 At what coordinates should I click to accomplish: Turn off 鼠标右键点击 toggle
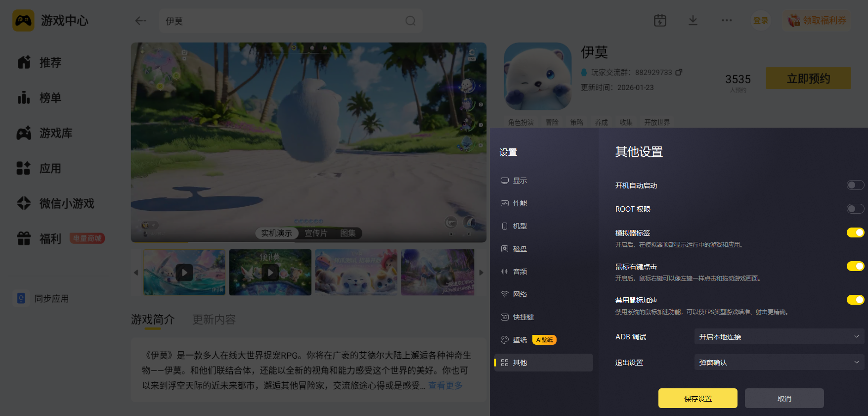click(x=855, y=266)
